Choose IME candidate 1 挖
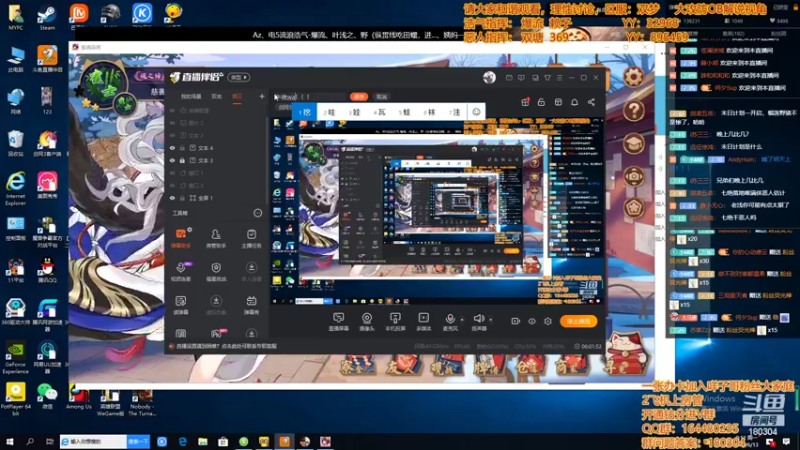Viewport: 800px width, 450px height. (305, 112)
